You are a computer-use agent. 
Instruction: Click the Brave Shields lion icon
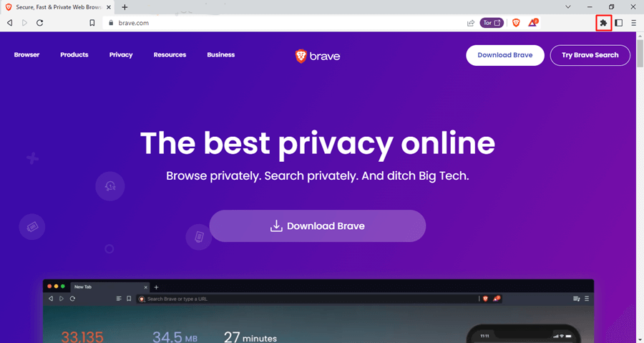coord(516,23)
